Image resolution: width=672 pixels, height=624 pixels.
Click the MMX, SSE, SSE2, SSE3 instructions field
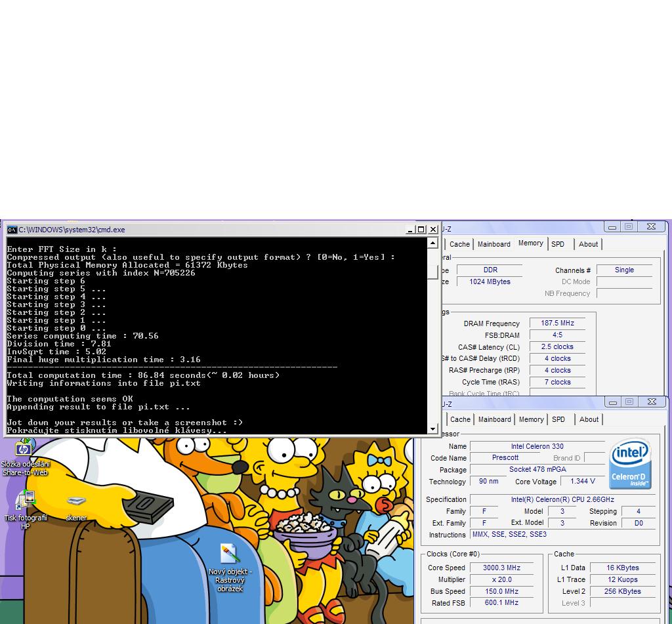(562, 534)
